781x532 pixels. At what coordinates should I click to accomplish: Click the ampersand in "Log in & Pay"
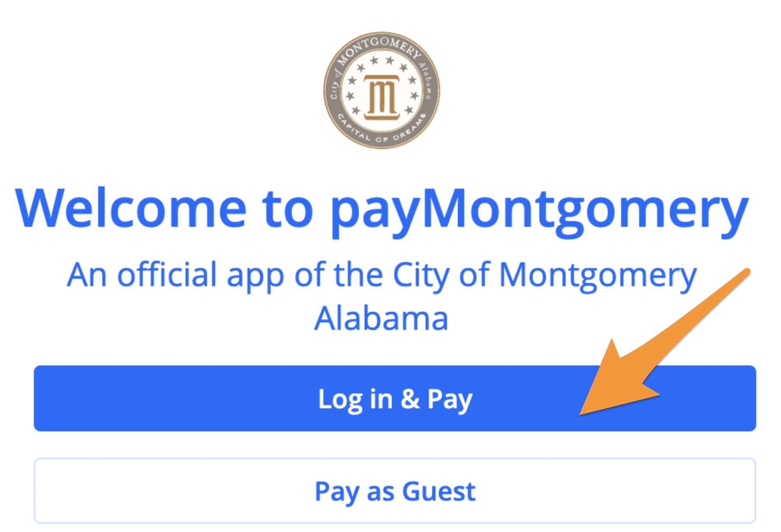pos(410,398)
